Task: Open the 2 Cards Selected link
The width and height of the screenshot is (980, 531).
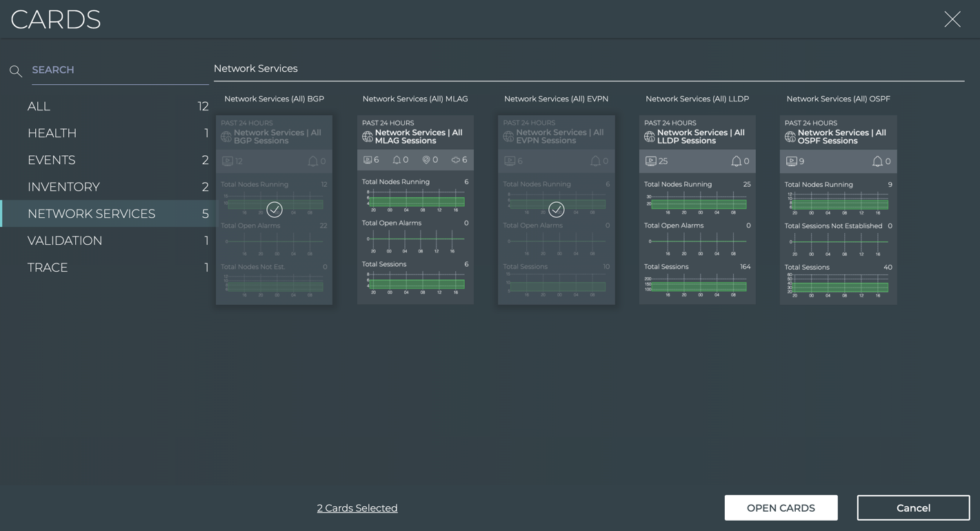Action: 357,508
